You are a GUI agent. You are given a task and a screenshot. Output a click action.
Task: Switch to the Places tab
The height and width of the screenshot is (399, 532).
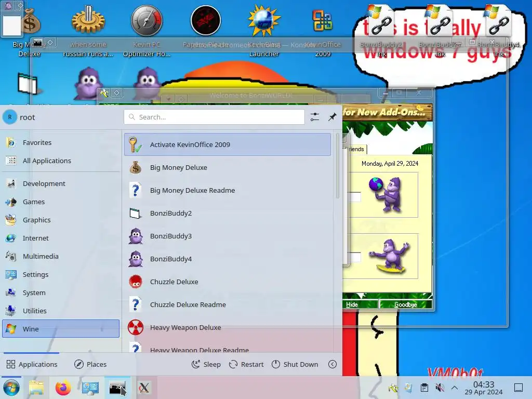(90, 364)
